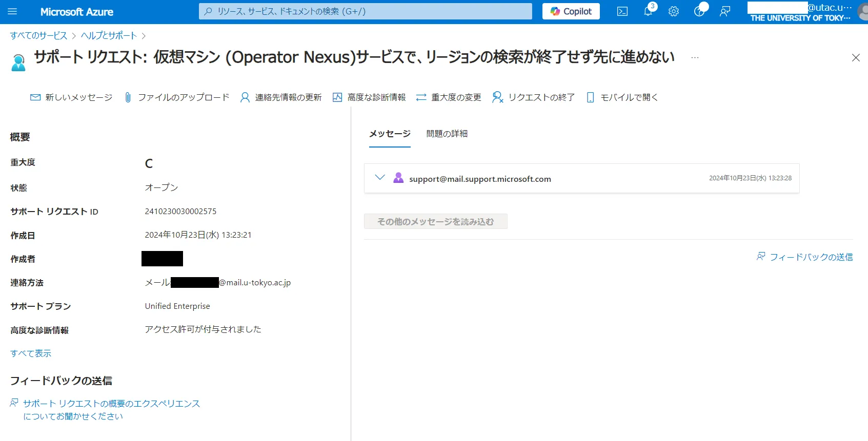Viewport: 868px width, 441px height.
Task: Expand the support@mail.support.microsoft.com message chevron
Action: (x=380, y=178)
